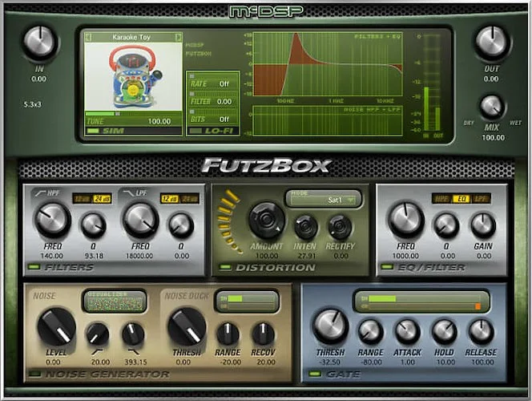The height and width of the screenshot is (401, 532).
Task: Click the Gate ATTACK knob
Action: 407,332
